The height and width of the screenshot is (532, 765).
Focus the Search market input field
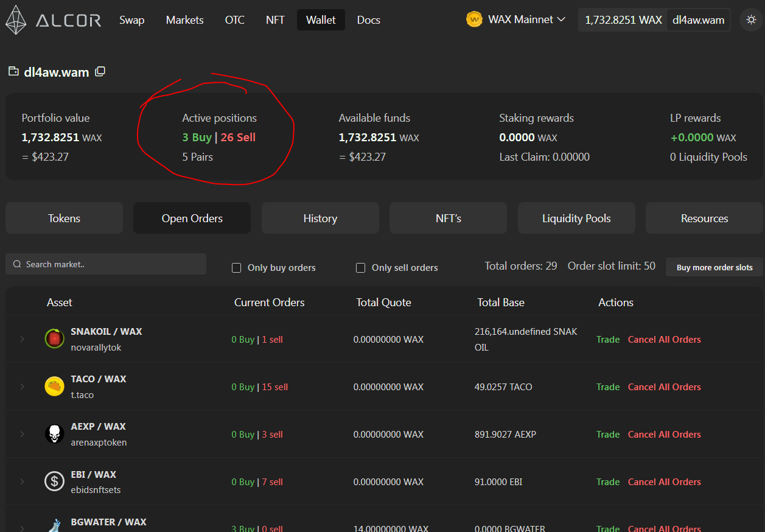(x=106, y=264)
